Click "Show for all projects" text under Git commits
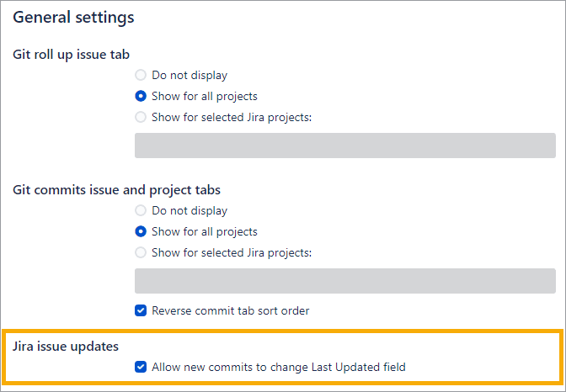This screenshot has width=566, height=392. pyautogui.click(x=205, y=232)
